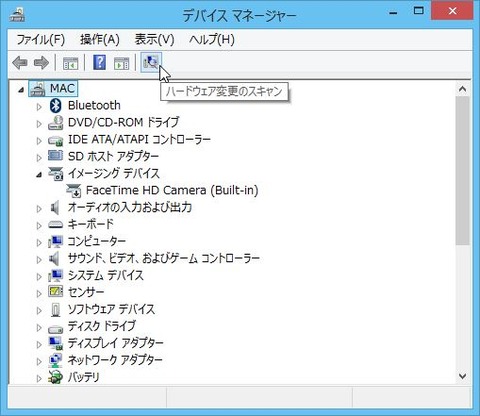
Task: Click the センサー category icon
Action: click(x=55, y=292)
